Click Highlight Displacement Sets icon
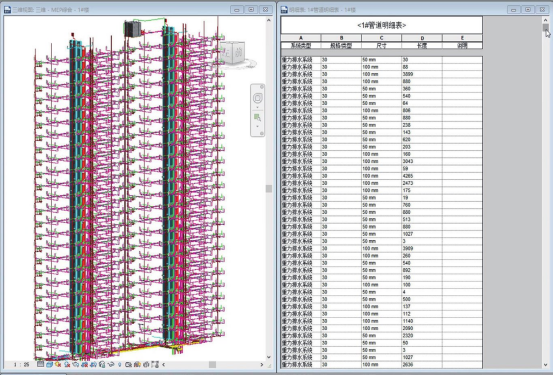 [x=146, y=364]
